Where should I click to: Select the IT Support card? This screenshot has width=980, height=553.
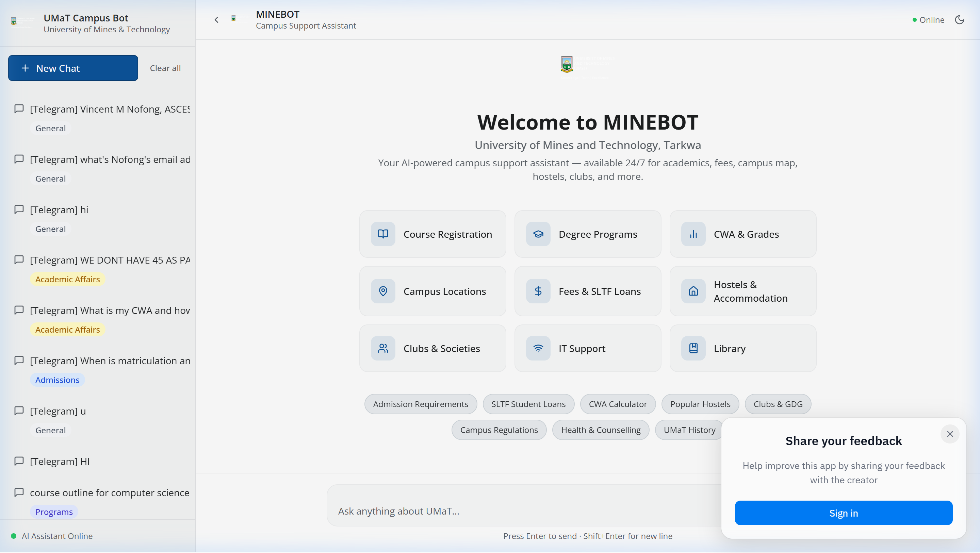[x=588, y=348]
